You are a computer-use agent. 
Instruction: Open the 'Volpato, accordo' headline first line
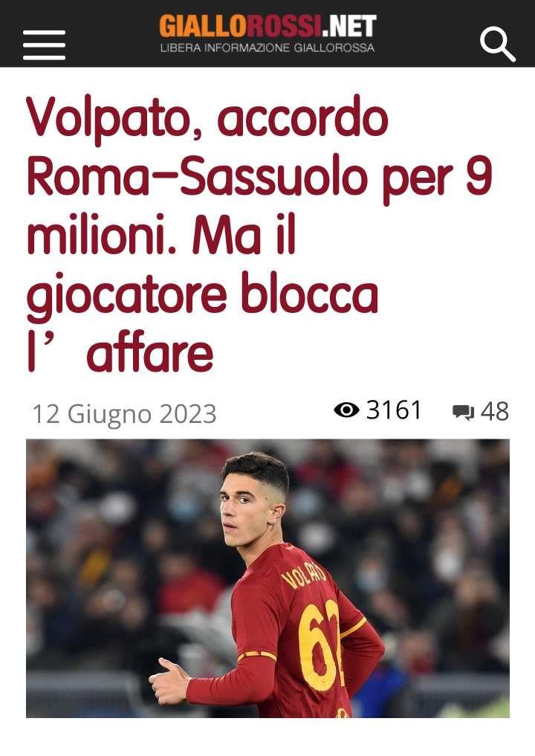(207, 119)
